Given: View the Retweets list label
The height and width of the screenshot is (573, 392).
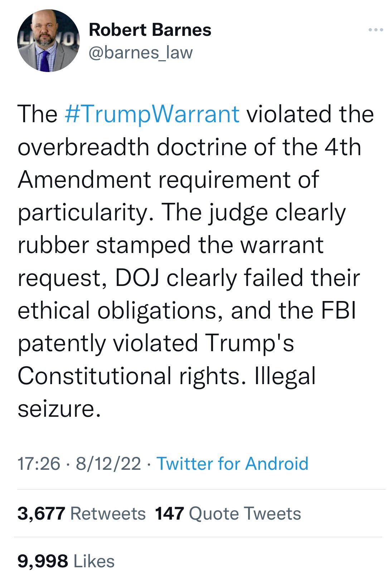Looking at the screenshot, I should pos(108,513).
